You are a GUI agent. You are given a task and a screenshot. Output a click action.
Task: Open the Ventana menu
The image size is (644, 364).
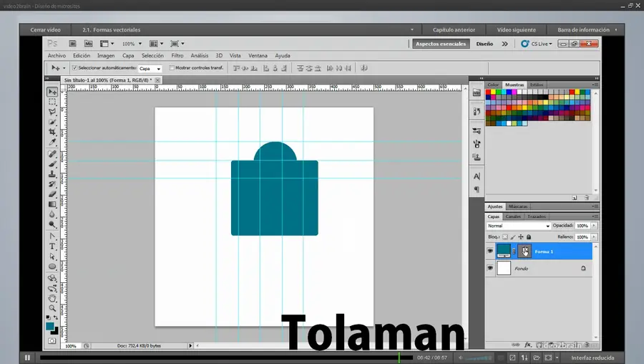click(x=258, y=55)
